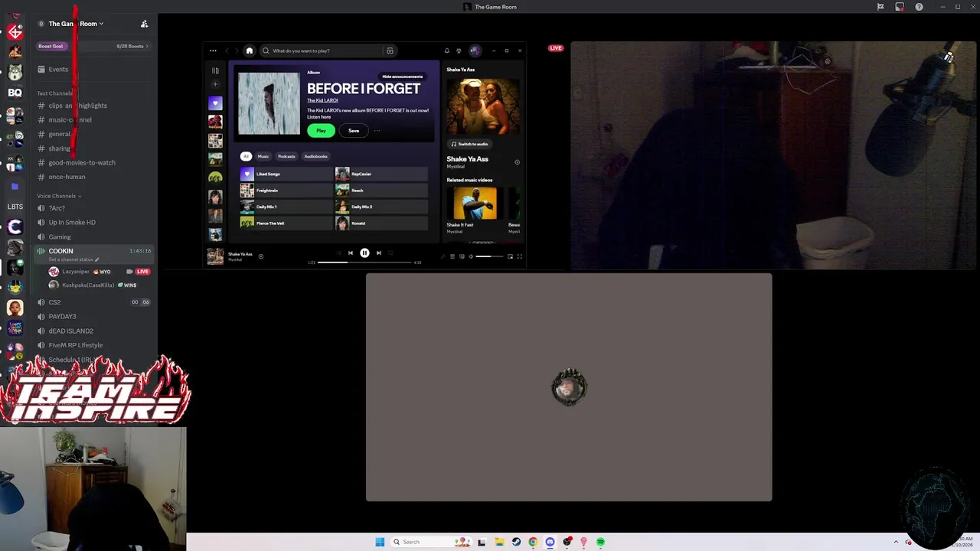
Task: Toggle shuffle in the Spotify player
Action: (x=338, y=253)
